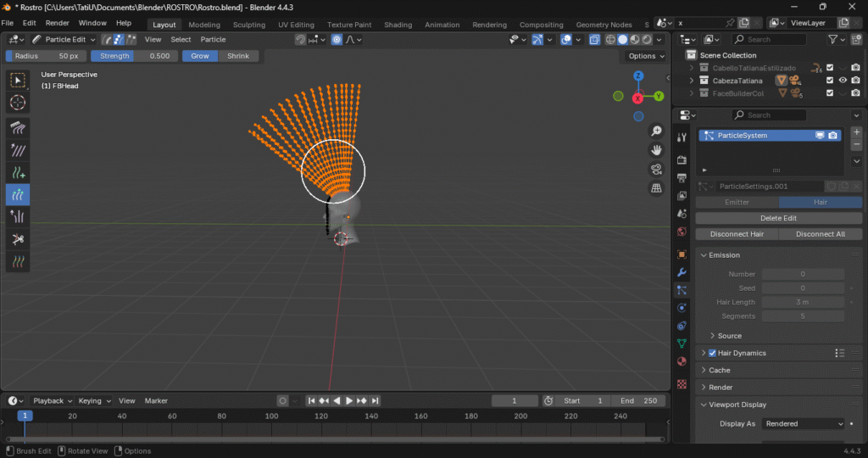Click the Disconnect All button
868x458 pixels.
820,234
